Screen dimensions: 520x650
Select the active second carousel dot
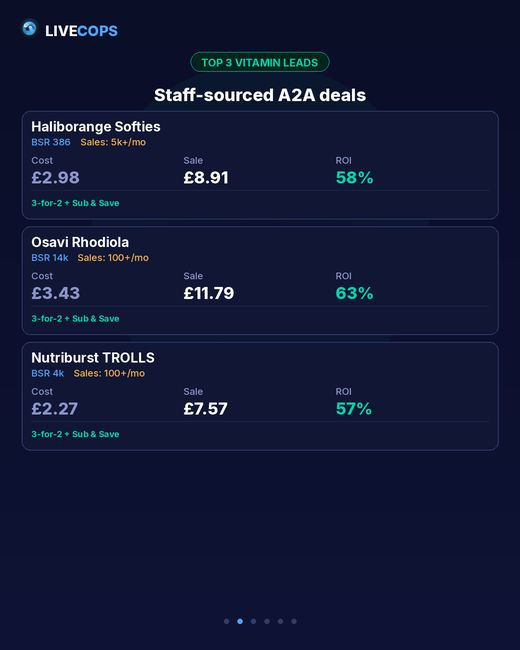240,621
